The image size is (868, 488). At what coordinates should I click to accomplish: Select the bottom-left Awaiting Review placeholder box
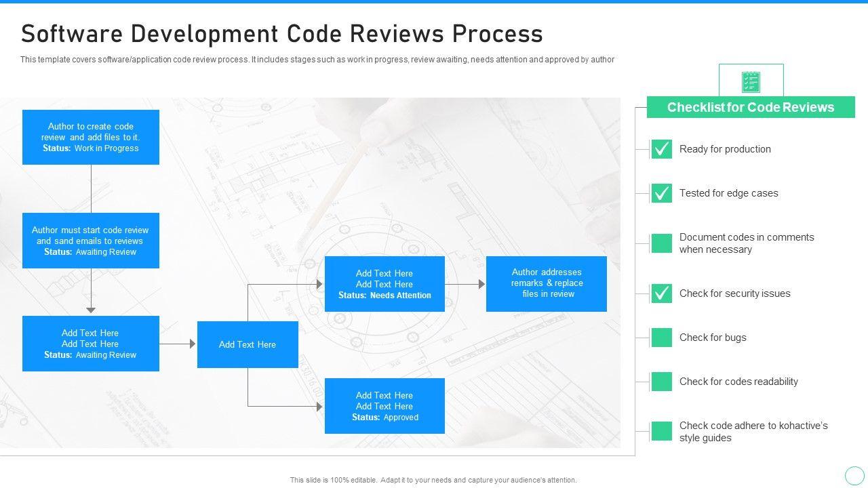[x=91, y=344]
